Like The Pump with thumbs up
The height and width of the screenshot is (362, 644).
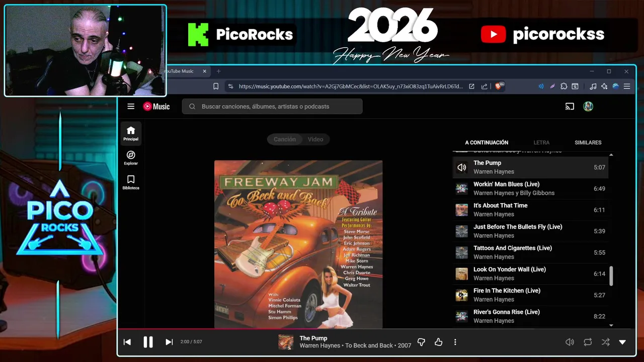[439, 342]
